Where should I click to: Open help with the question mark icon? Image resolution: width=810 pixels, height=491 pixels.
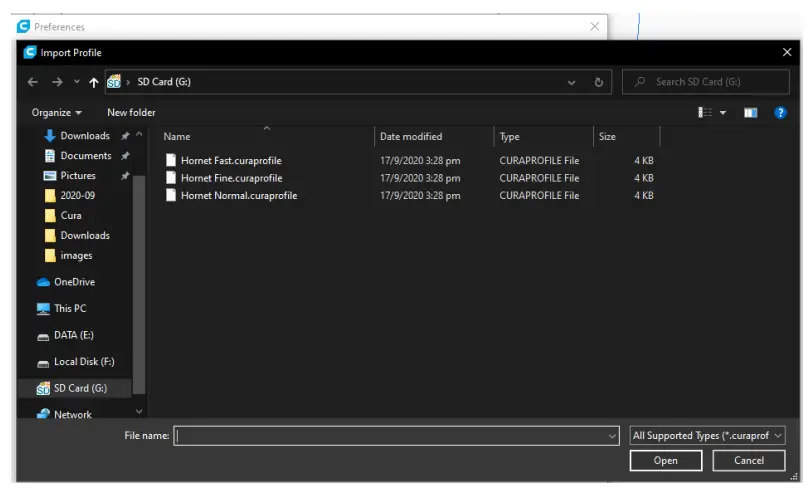tap(781, 113)
